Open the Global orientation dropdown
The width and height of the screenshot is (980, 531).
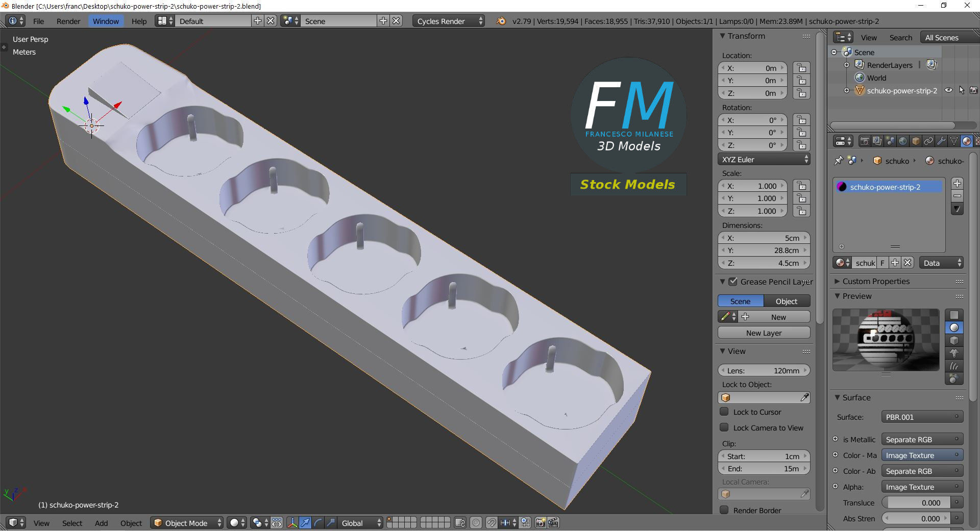click(360, 523)
